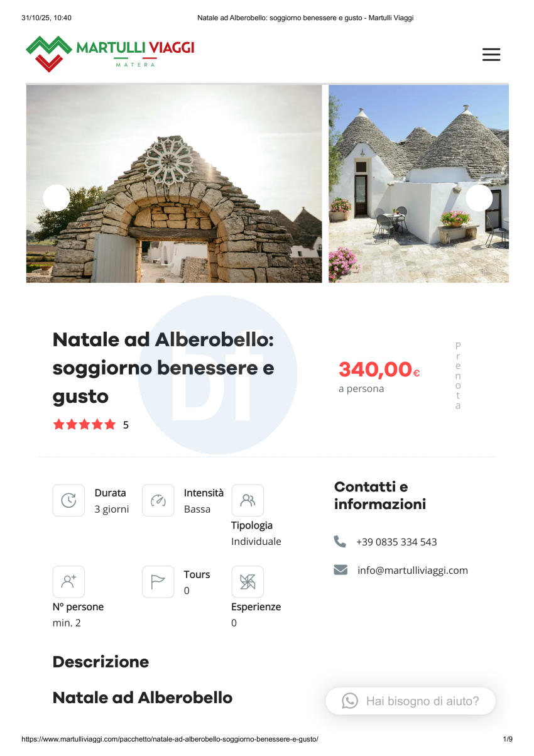This screenshot has width=534, height=756.
Task: Go to next slide in gallery
Action: coord(479,198)
